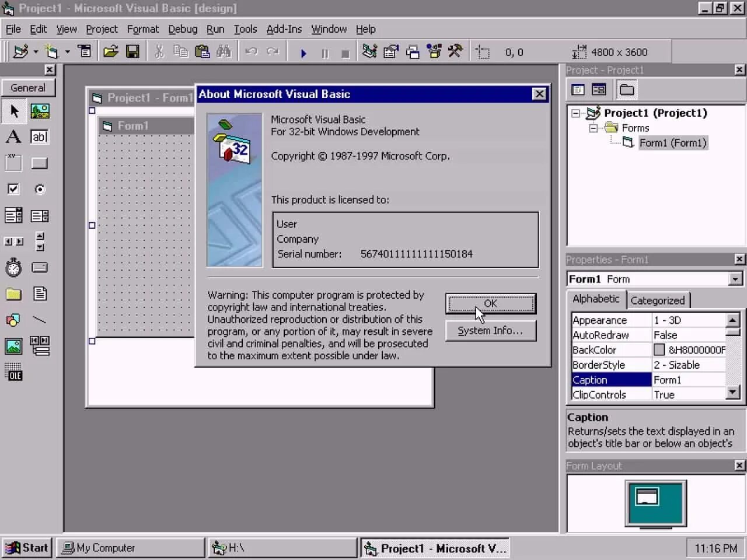
Task: Select the DirListBox folder tool
Action: 14,294
